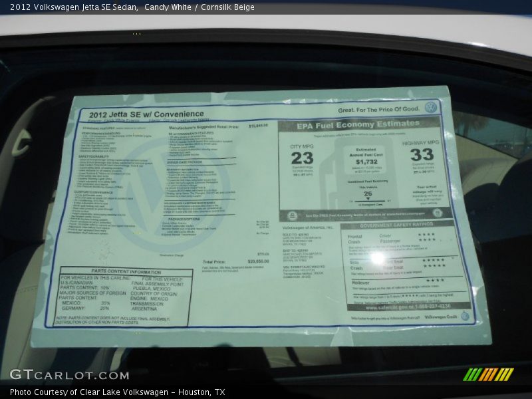The height and width of the screenshot is (399, 532).
Task: Click the safercar.gov web address bar
Action: [x=408, y=307]
